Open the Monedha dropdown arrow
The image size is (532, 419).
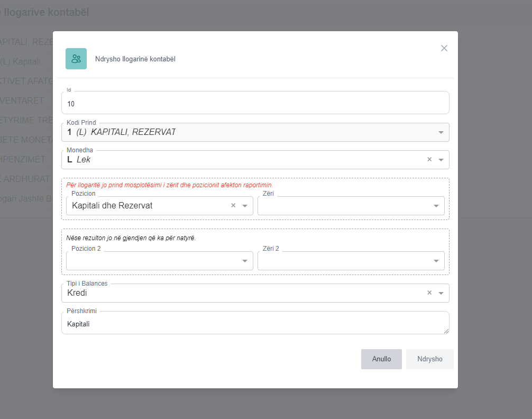441,160
